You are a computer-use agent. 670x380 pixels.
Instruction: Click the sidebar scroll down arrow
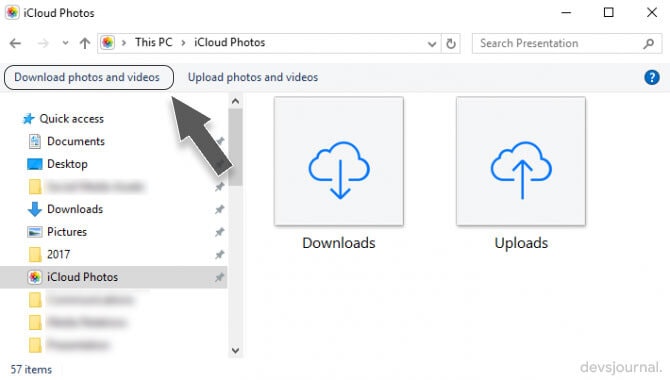click(235, 351)
